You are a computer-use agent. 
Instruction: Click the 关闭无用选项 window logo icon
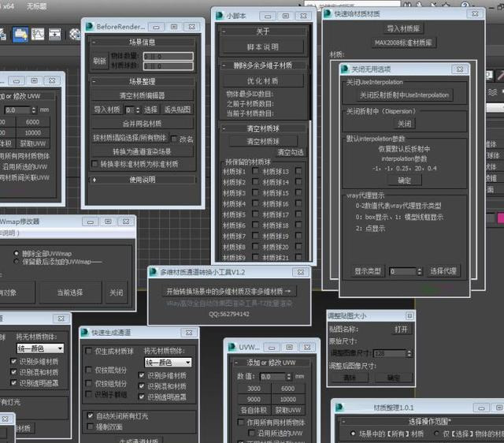coord(343,67)
